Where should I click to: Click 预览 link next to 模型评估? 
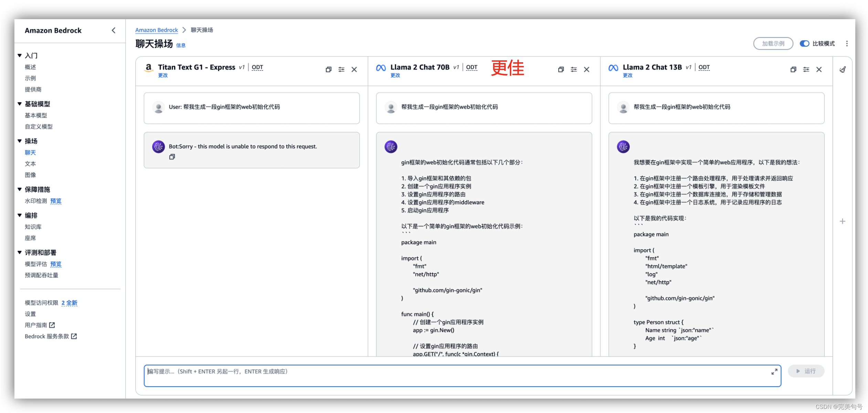point(56,264)
